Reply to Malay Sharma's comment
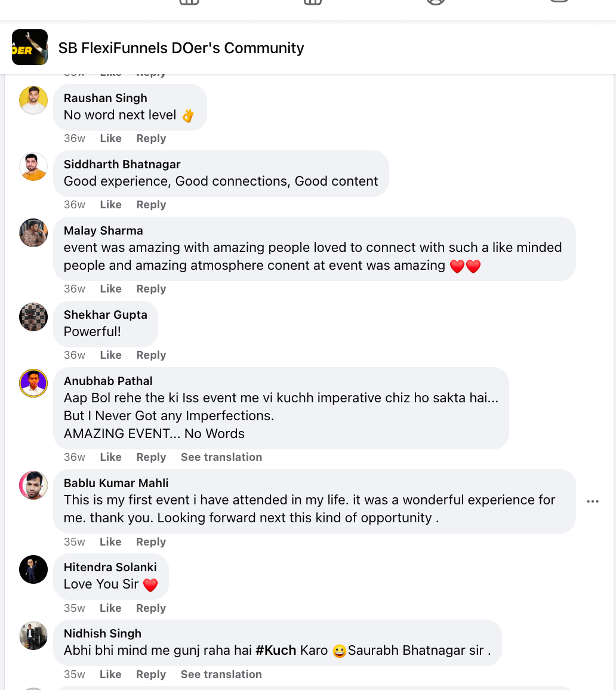Viewport: 616px width, 690px height. (151, 289)
